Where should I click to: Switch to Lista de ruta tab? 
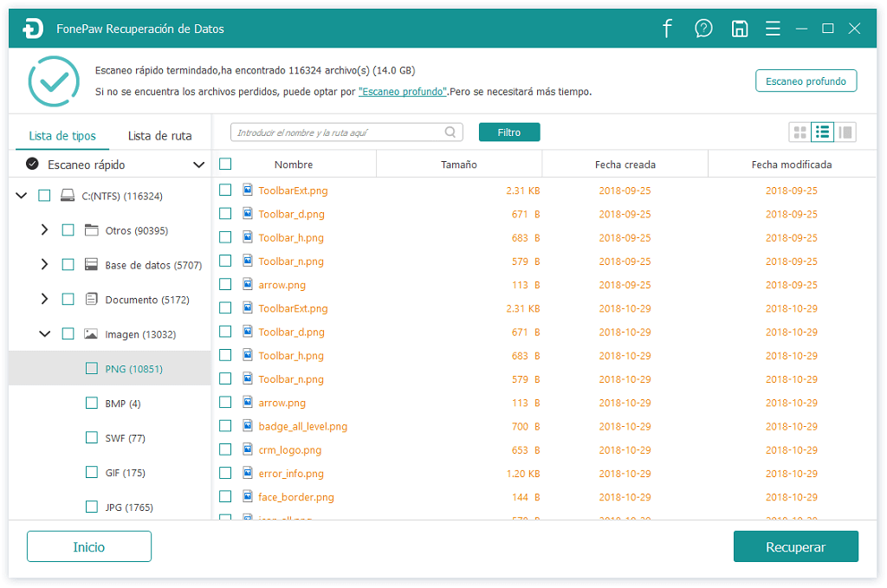click(x=159, y=136)
